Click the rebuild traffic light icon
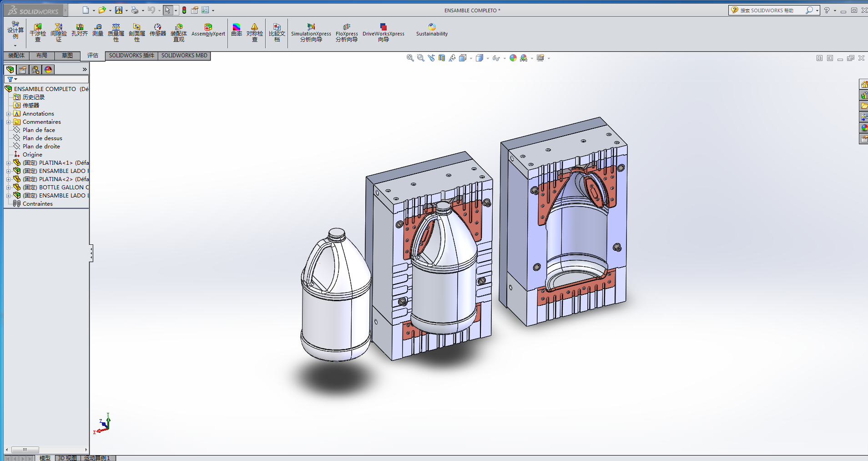Viewport: 868px width, 461px height. (184, 10)
